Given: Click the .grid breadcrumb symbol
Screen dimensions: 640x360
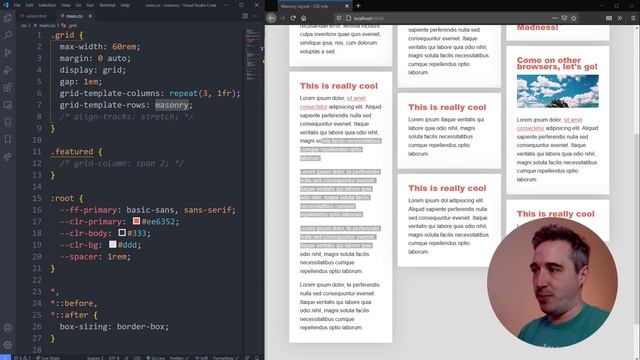Looking at the screenshot, I should (70, 25).
